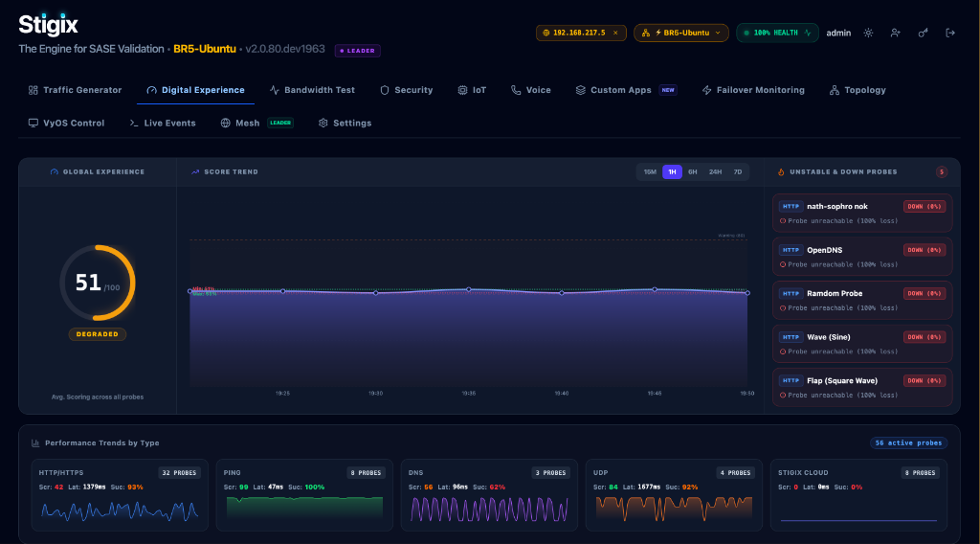This screenshot has height=544, width=980.
Task: Click the Performance Trends bar chart icon
Action: [35, 442]
